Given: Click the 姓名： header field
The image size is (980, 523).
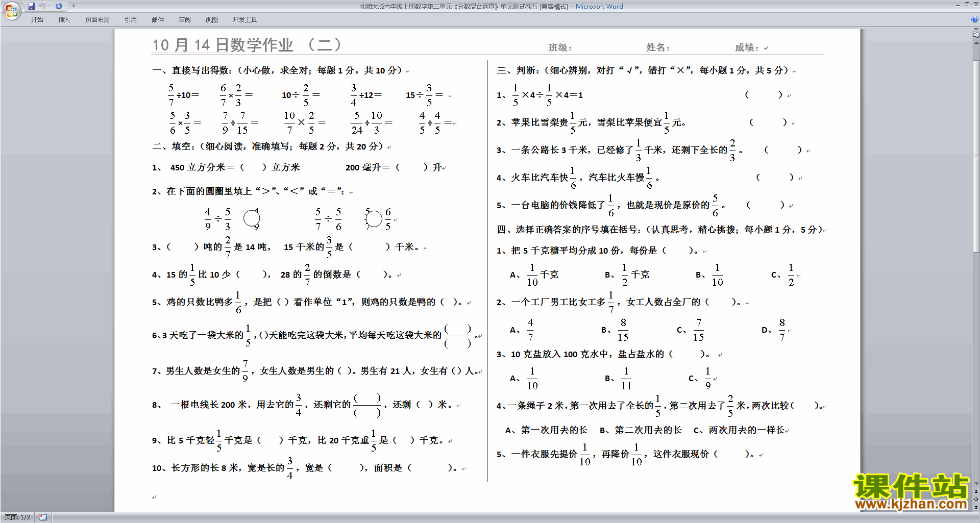Looking at the screenshot, I should tap(658, 47).
